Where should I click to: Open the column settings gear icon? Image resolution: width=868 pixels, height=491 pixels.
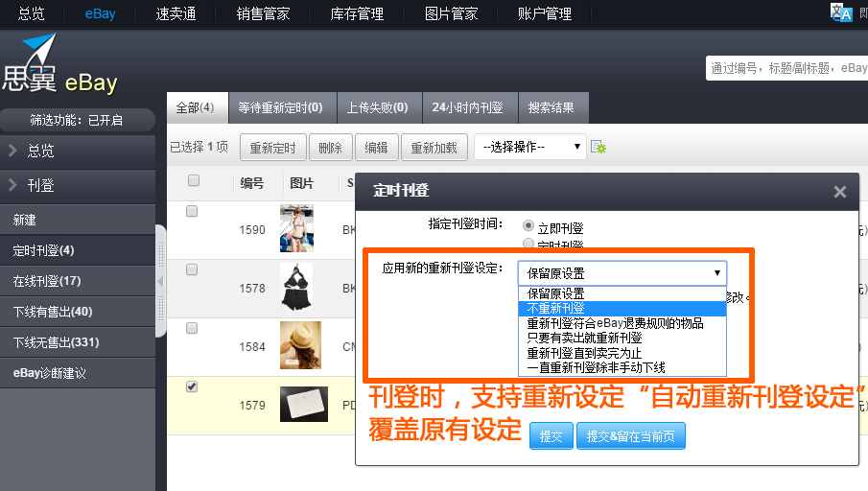pyautogui.click(x=598, y=147)
